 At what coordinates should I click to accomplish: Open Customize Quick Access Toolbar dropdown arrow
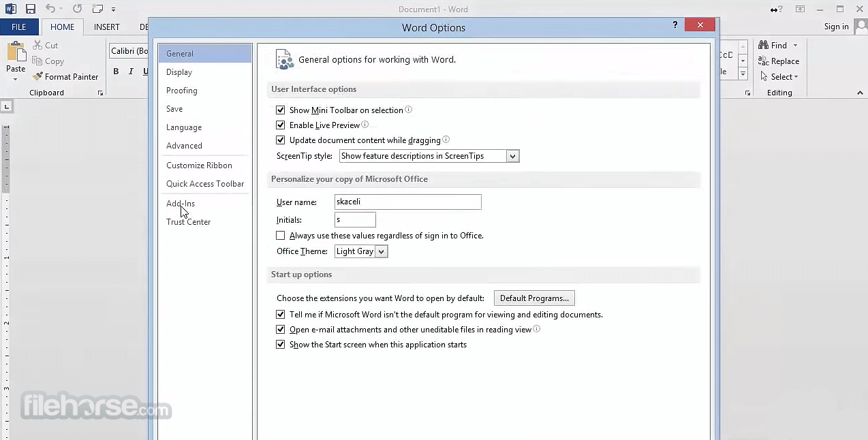[113, 10]
